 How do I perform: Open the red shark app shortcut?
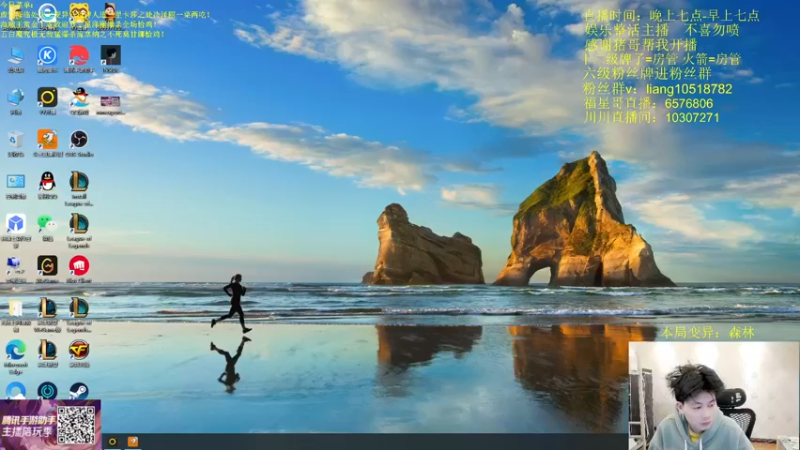coord(79,55)
